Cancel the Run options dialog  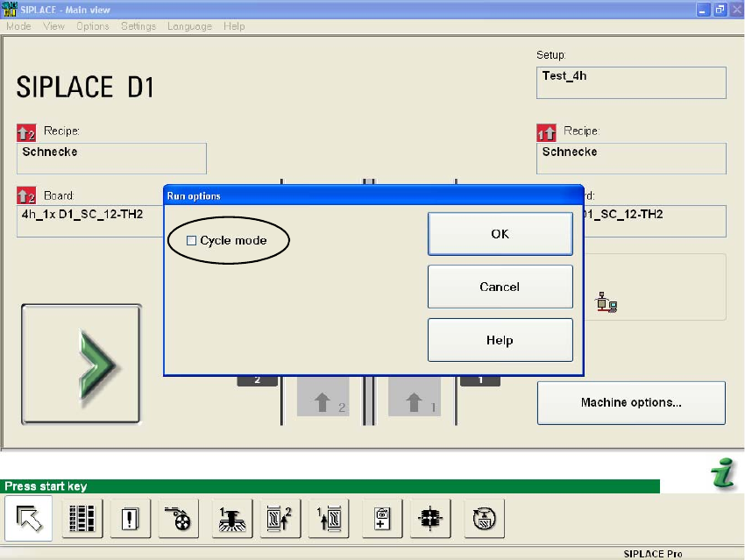500,287
